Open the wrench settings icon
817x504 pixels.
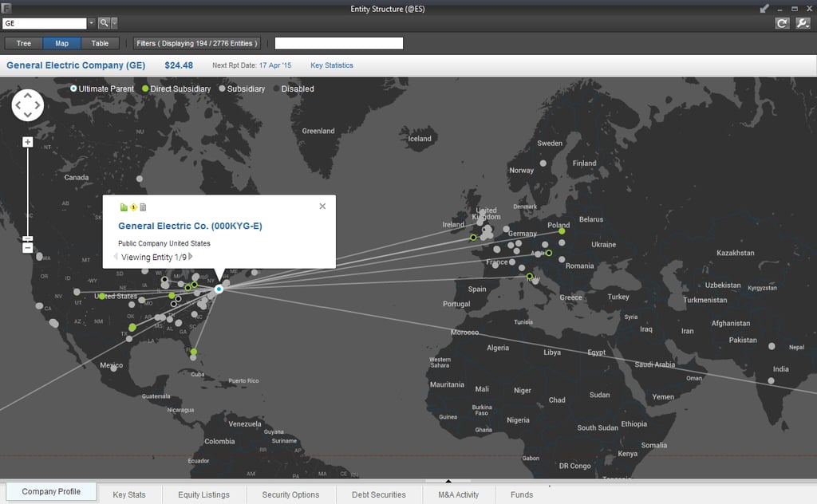pos(803,23)
